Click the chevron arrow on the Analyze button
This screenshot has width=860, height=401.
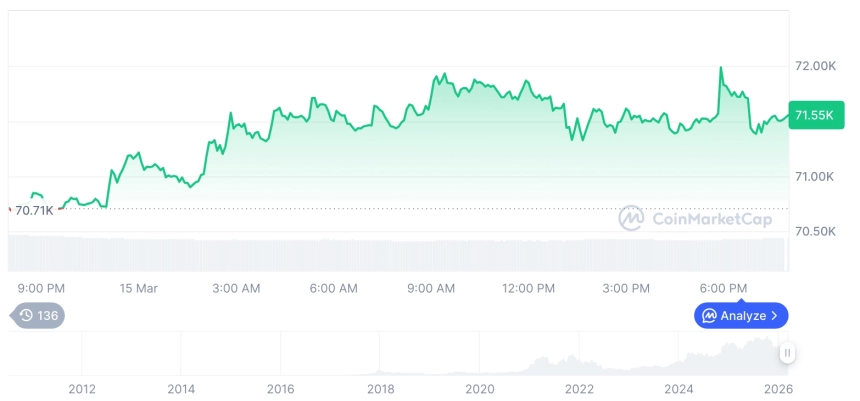pyautogui.click(x=775, y=316)
